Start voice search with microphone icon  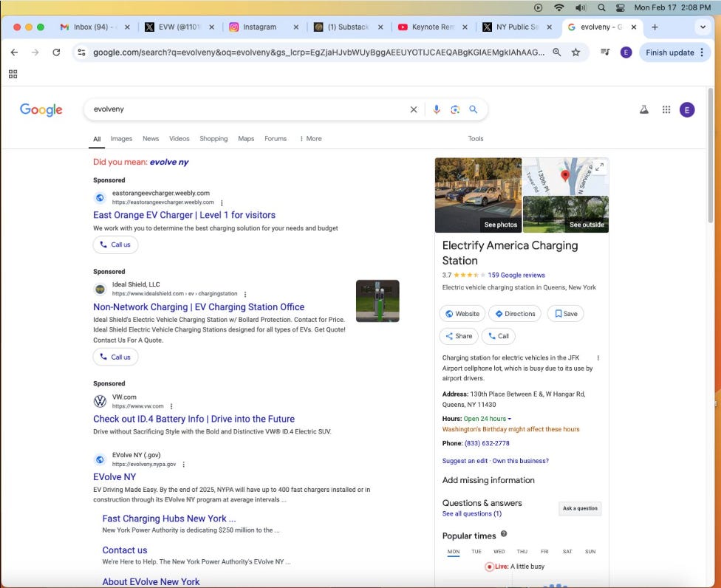437,109
